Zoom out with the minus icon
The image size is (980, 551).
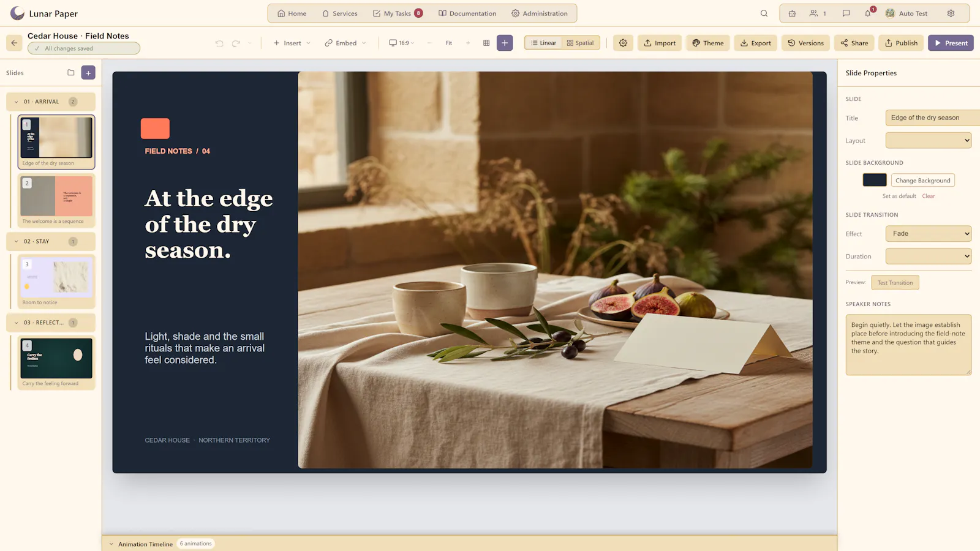(429, 43)
